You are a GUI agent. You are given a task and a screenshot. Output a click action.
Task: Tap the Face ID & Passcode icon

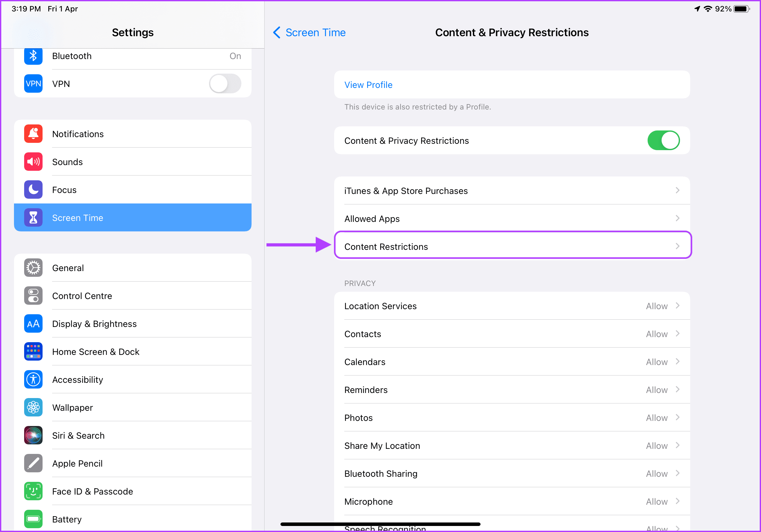[x=33, y=491]
